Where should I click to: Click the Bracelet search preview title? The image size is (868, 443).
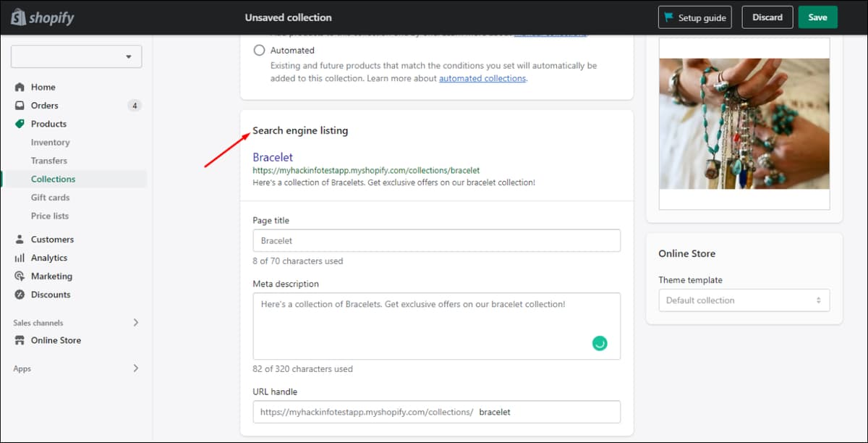click(x=273, y=157)
